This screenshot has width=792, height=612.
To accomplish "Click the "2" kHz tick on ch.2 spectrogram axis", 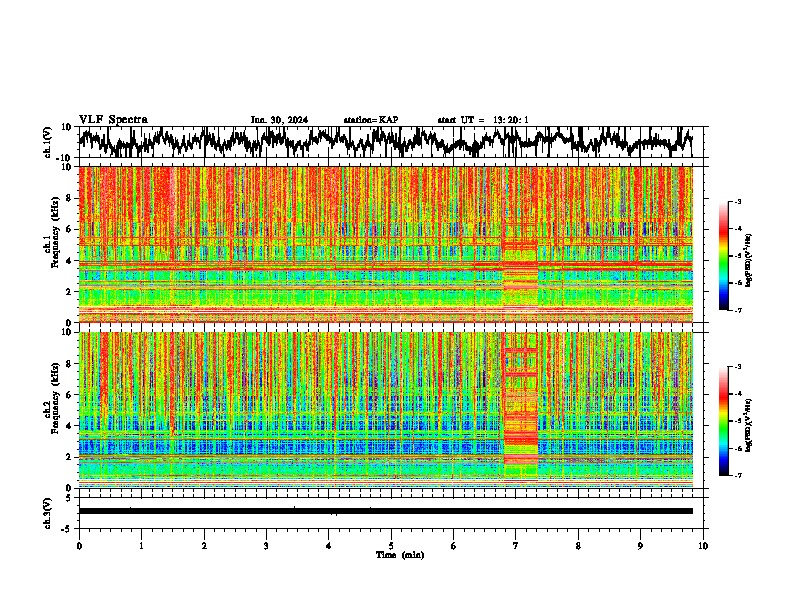I will click(69, 457).
